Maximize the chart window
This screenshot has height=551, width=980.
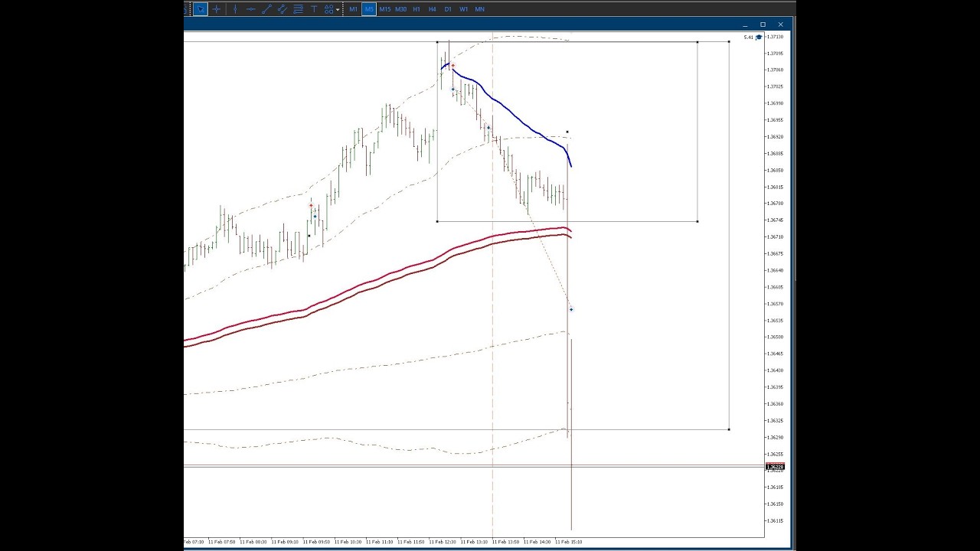click(763, 24)
